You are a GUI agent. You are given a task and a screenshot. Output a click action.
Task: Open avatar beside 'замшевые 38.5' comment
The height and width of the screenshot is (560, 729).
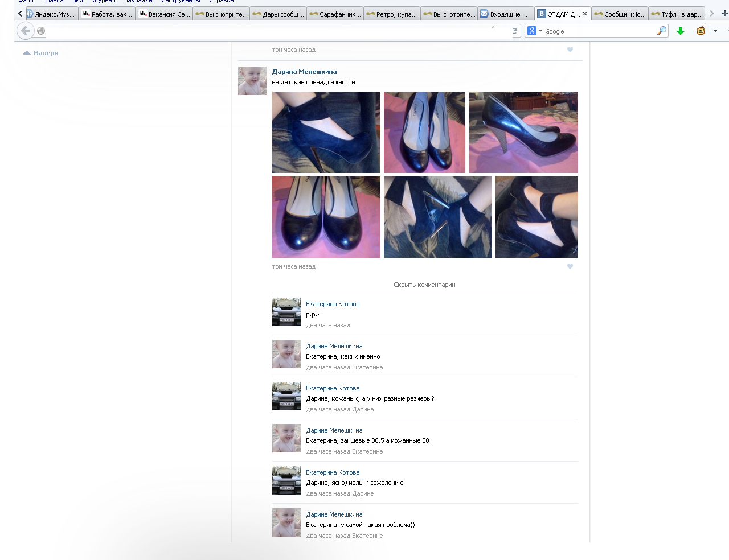[286, 438]
